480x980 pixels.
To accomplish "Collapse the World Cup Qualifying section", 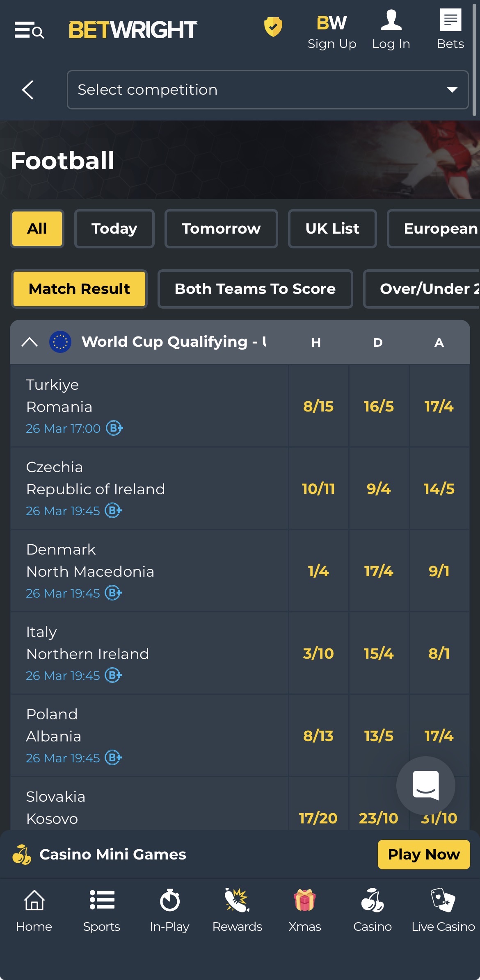I will tap(30, 342).
